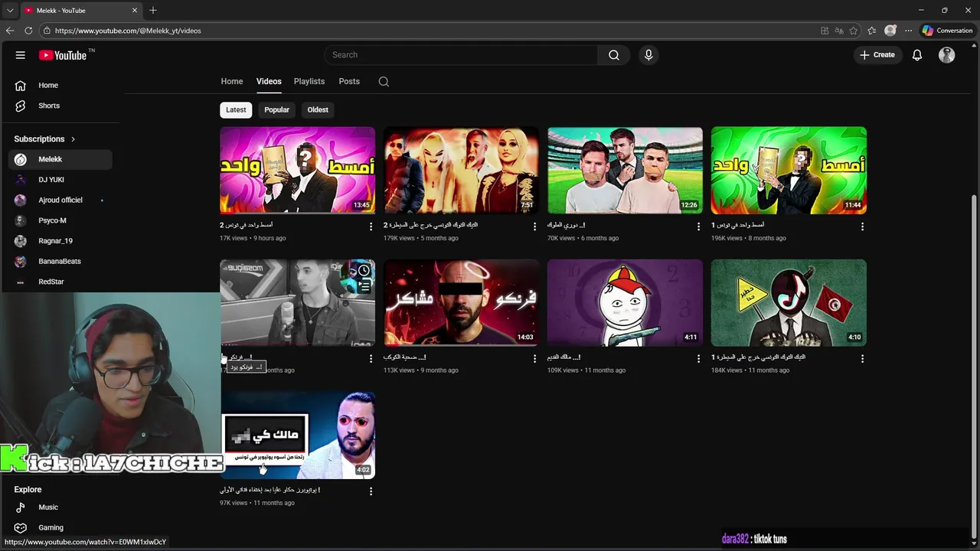Open the split screen toolbar icon
The height and width of the screenshot is (551, 980).
click(x=825, y=31)
